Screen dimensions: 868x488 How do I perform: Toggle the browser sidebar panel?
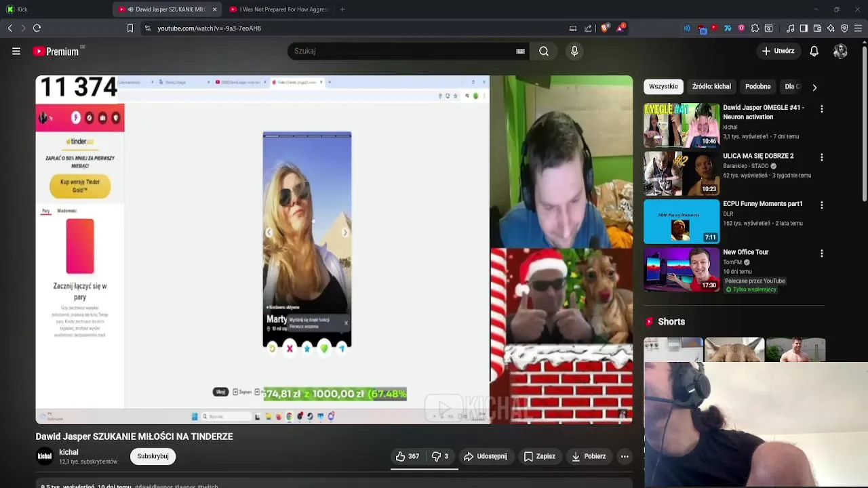click(x=804, y=28)
